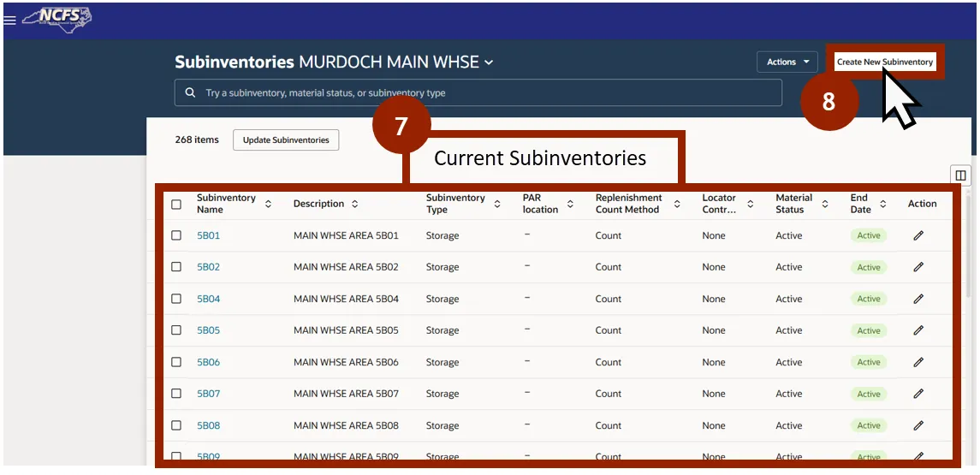Sort the Description column
The image size is (980, 475).
coord(354,205)
